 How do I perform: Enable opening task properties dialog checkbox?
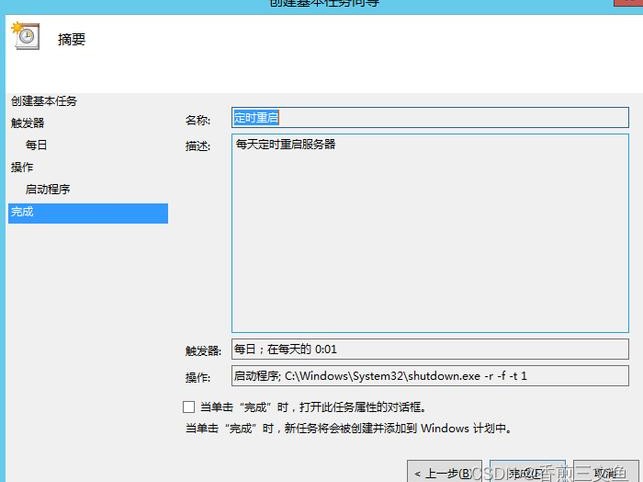click(189, 407)
